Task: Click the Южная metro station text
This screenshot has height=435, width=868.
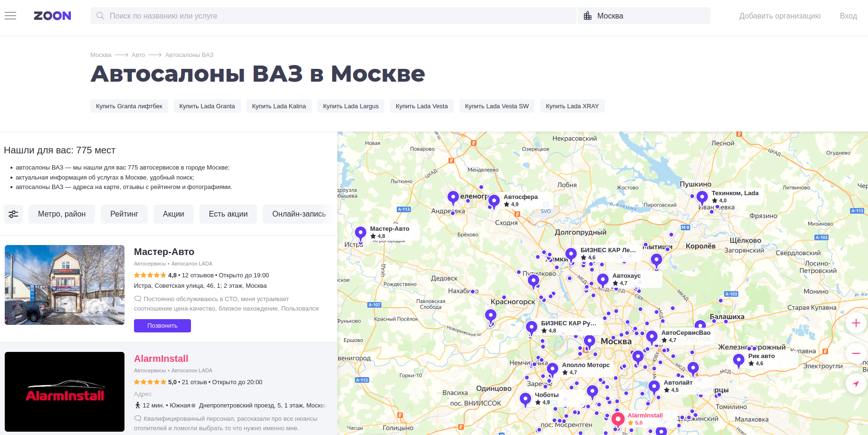Action: coord(180,406)
